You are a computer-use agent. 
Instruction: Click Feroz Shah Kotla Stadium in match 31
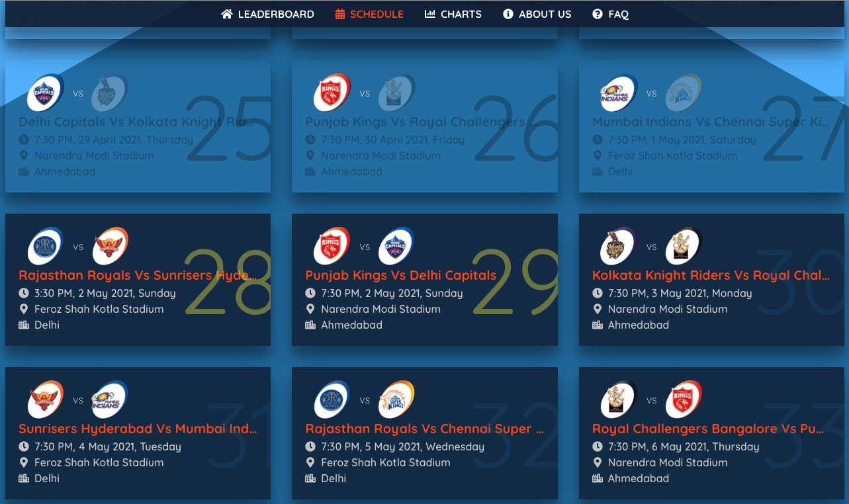[x=99, y=462]
